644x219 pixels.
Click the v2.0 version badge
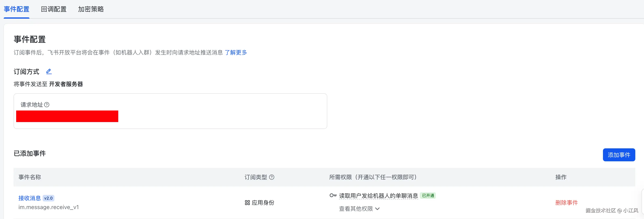pos(49,198)
